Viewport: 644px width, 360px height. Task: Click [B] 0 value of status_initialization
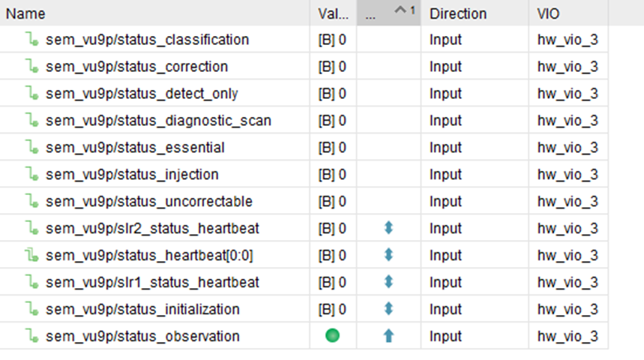coord(332,310)
